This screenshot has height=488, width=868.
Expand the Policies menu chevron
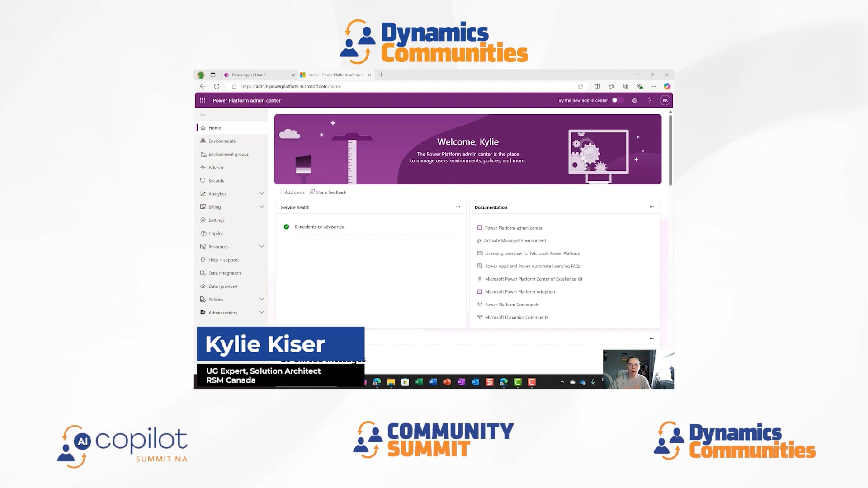[x=261, y=299]
